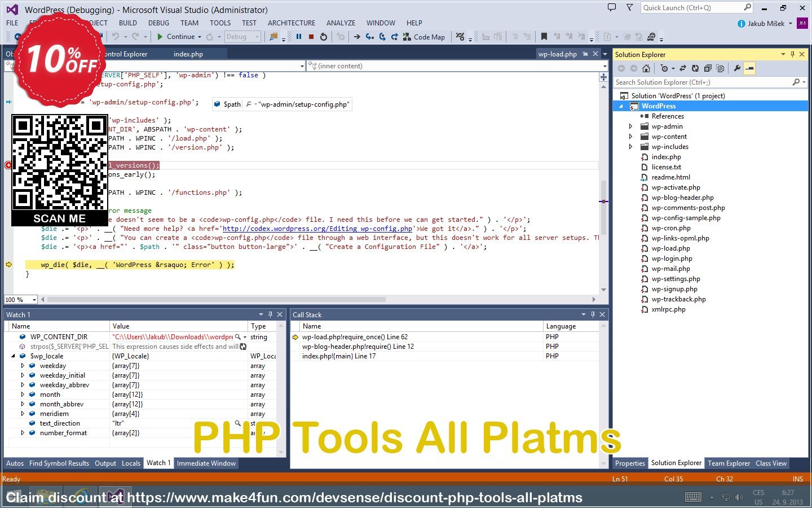Follow the codex.wordpress.org link in code
This screenshot has width=812, height=508.
pos(317,229)
